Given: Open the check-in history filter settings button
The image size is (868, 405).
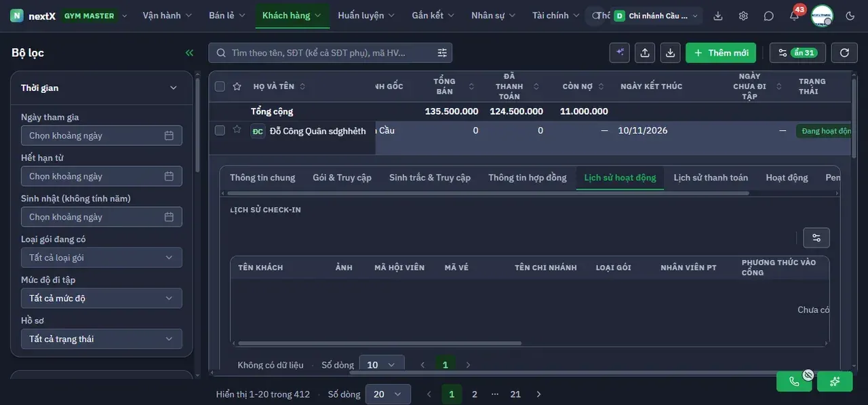Looking at the screenshot, I should tap(816, 237).
